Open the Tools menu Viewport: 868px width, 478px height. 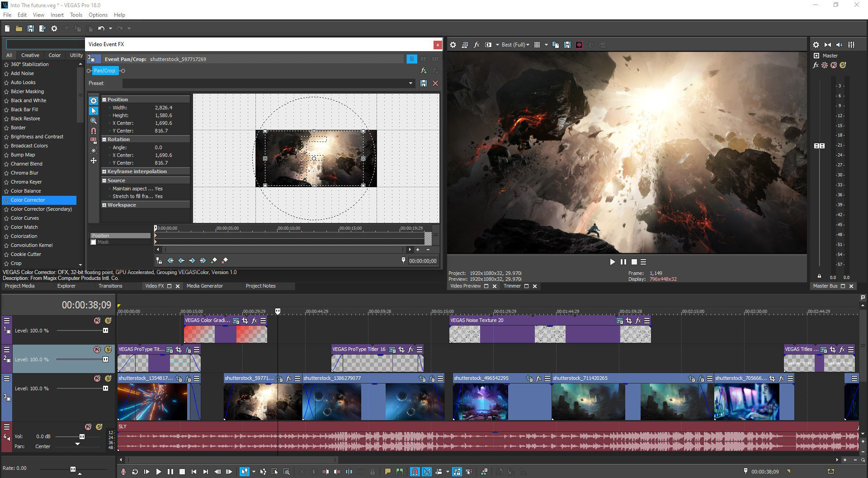[75, 14]
